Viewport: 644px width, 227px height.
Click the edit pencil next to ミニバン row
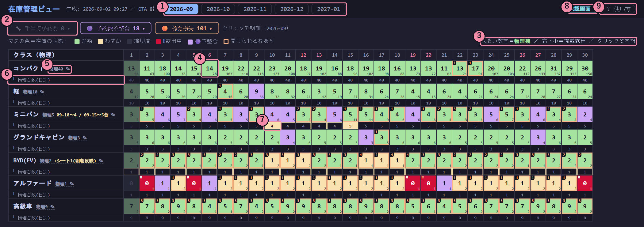(x=113, y=115)
